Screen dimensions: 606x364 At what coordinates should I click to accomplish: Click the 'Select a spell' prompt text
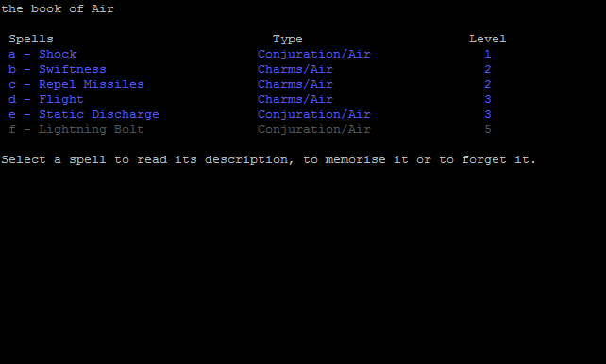[269, 159]
